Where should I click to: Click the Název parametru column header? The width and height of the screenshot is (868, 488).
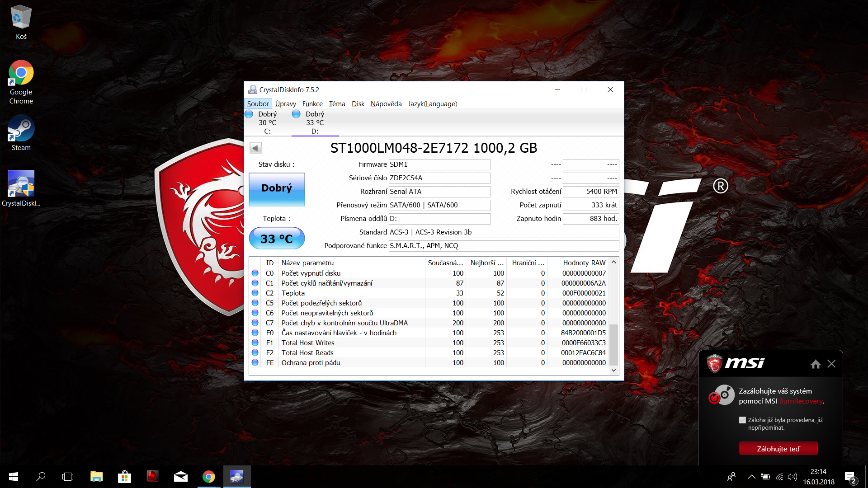[x=352, y=263]
